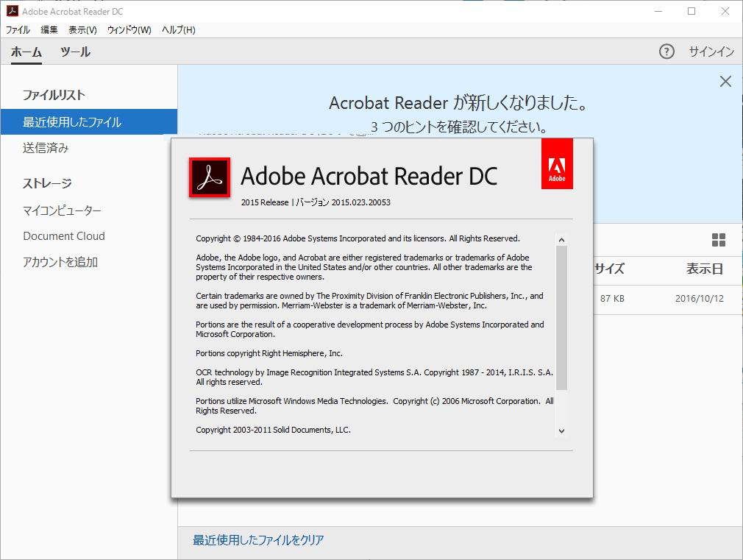Screen dimensions: 743x560
Task: Select 送信済み in the file list
Action: click(46, 148)
